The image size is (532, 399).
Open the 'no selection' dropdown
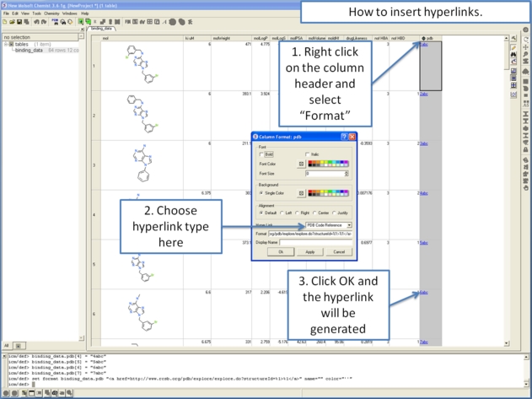[81, 37]
